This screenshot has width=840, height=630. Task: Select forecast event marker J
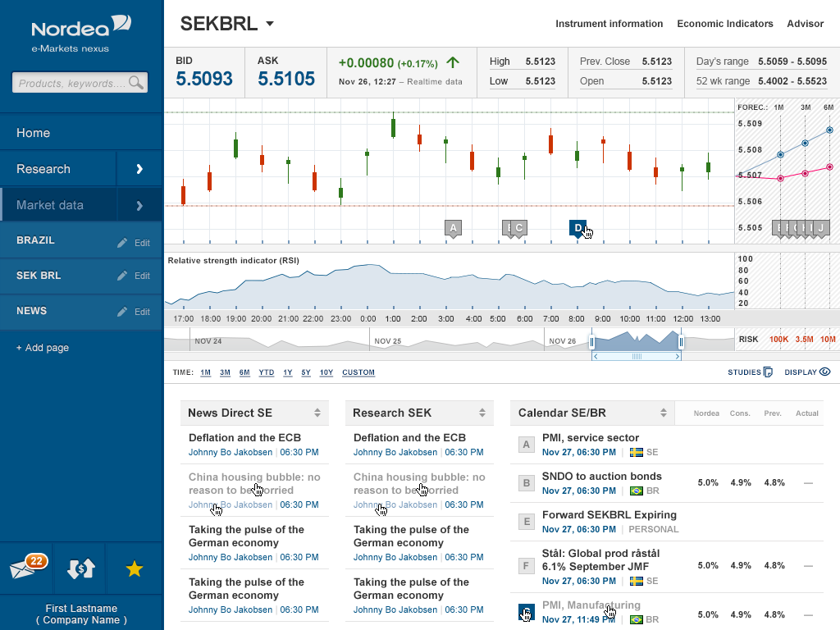click(821, 228)
